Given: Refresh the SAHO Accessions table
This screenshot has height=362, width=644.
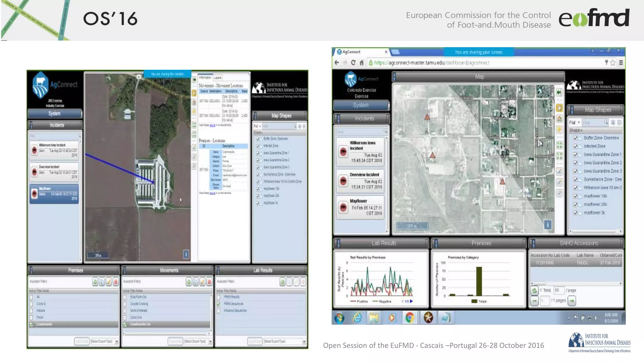Looking at the screenshot, I should click(x=534, y=290).
